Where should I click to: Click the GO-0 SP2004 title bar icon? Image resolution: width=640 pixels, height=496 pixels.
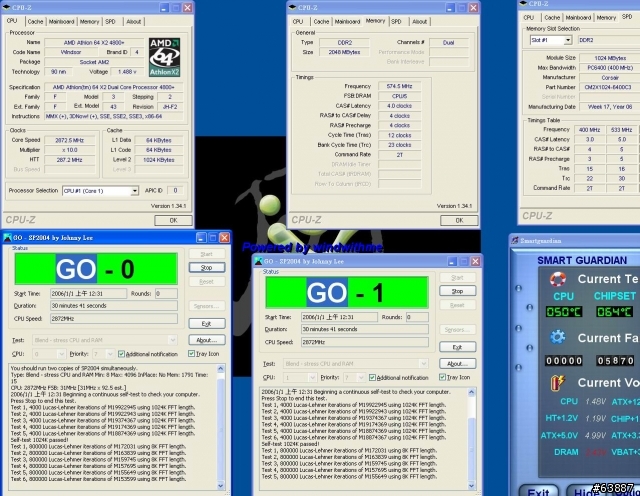[7, 238]
